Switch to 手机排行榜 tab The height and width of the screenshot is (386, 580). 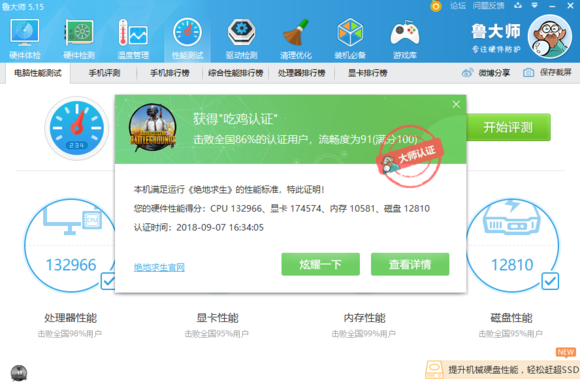(x=170, y=73)
